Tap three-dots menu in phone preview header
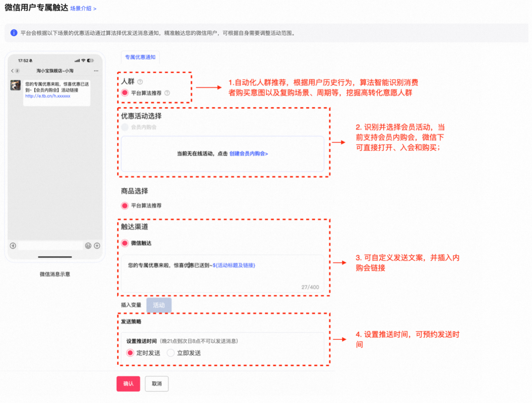The height and width of the screenshot is (403, 532). click(x=96, y=71)
